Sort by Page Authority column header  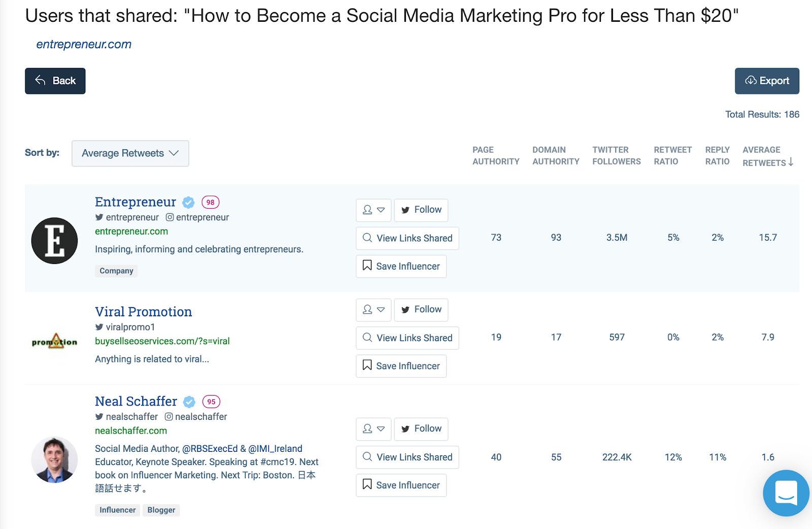[496, 156]
